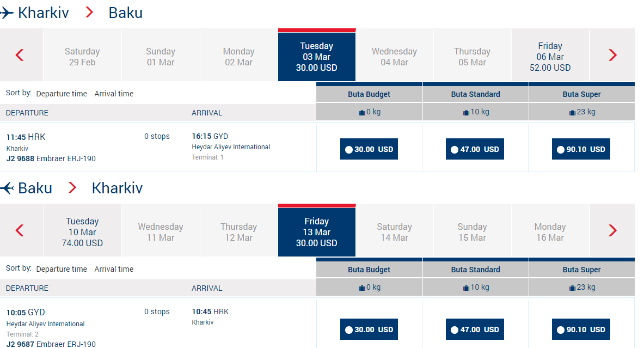Select return Buta Super 90.10 USD fare
This screenshot has height=348, width=644.
[x=581, y=329]
